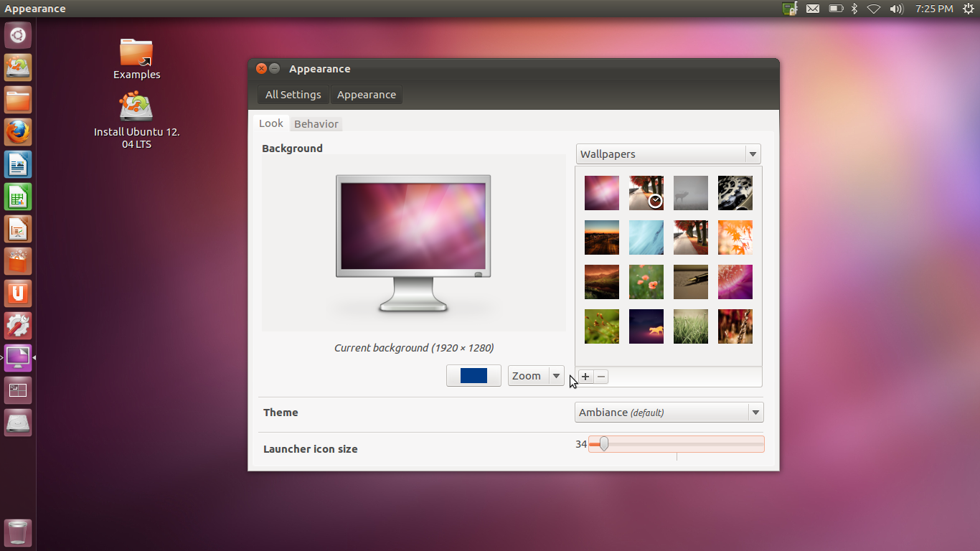Screen dimensions: 980x551
Task: Launch Ubuntu Software Center
Action: click(18, 261)
